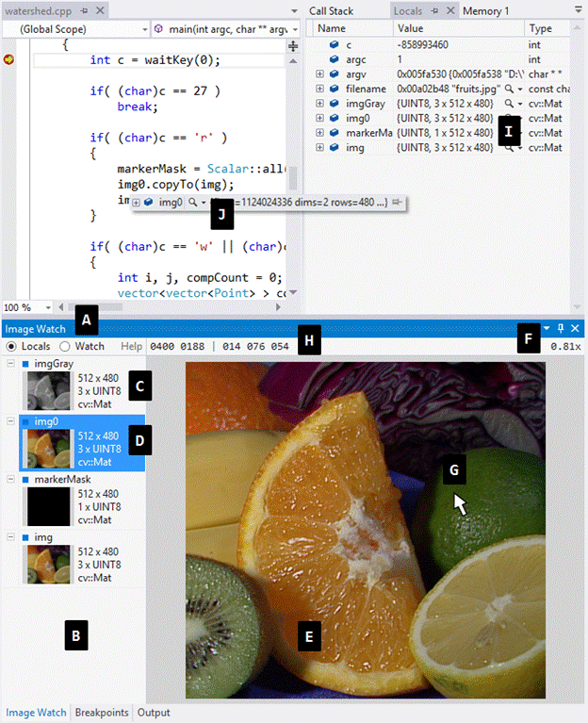Select the img thumbnail in Image Watch
This screenshot has height=723, width=588.
(48, 565)
